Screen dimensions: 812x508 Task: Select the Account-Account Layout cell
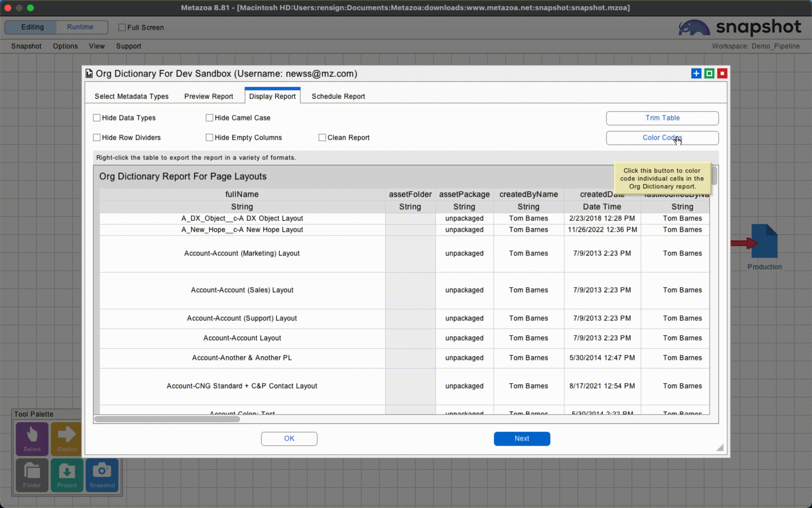click(242, 338)
